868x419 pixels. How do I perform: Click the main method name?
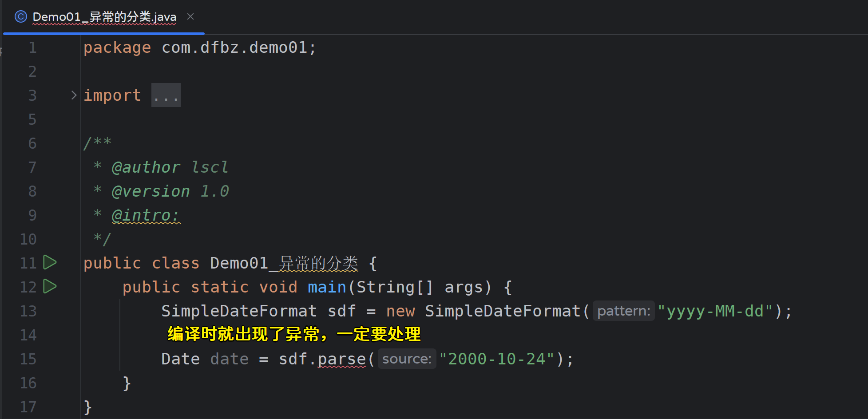point(327,287)
